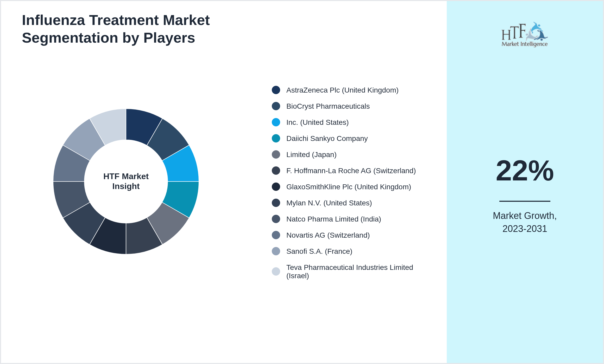Click the Mylan N.V. legend dot
Image resolution: width=604 pixels, height=364 pixels.
pos(276,203)
